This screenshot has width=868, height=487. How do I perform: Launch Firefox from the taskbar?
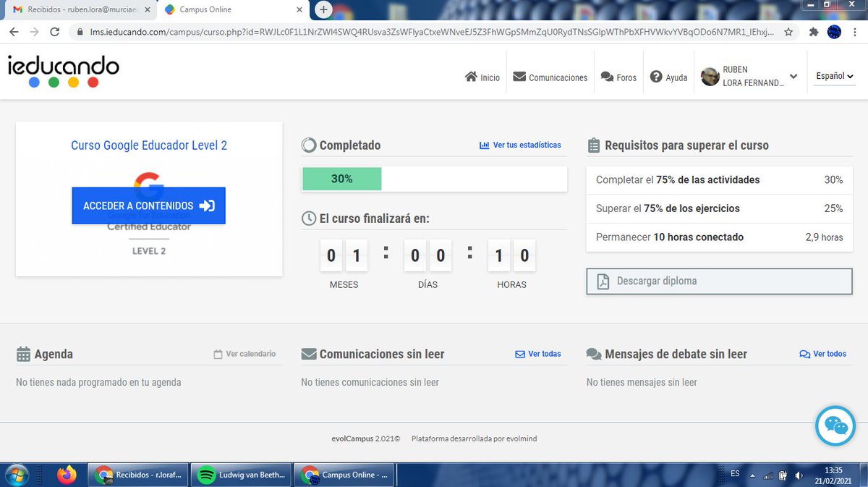click(67, 475)
